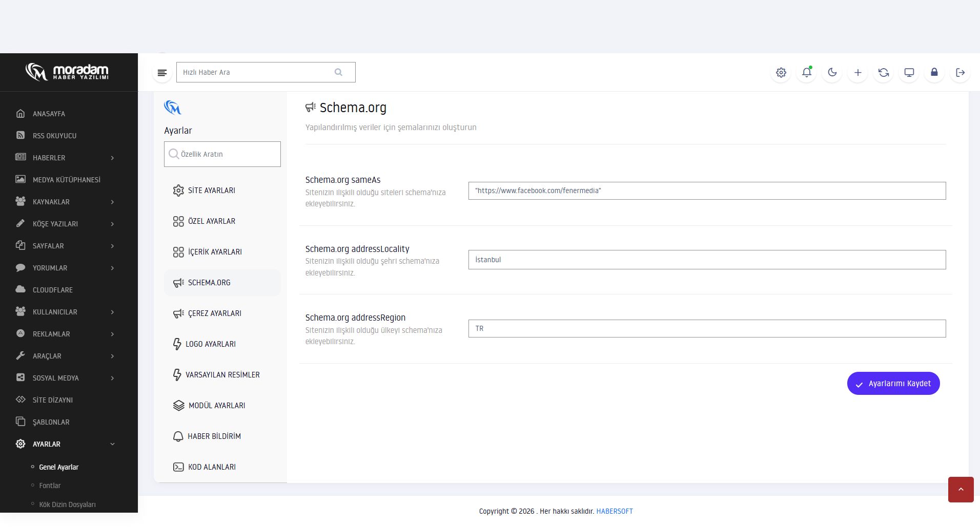Screen dimensions: 980x527
Task: Click grid icon next to ÖZEL AYARLAR
Action: tap(178, 221)
